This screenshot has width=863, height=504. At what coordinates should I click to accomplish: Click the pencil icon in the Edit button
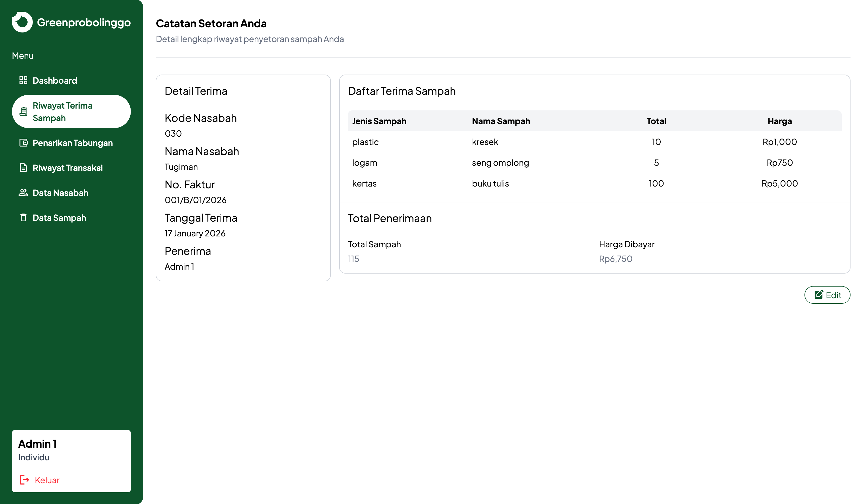tap(819, 295)
